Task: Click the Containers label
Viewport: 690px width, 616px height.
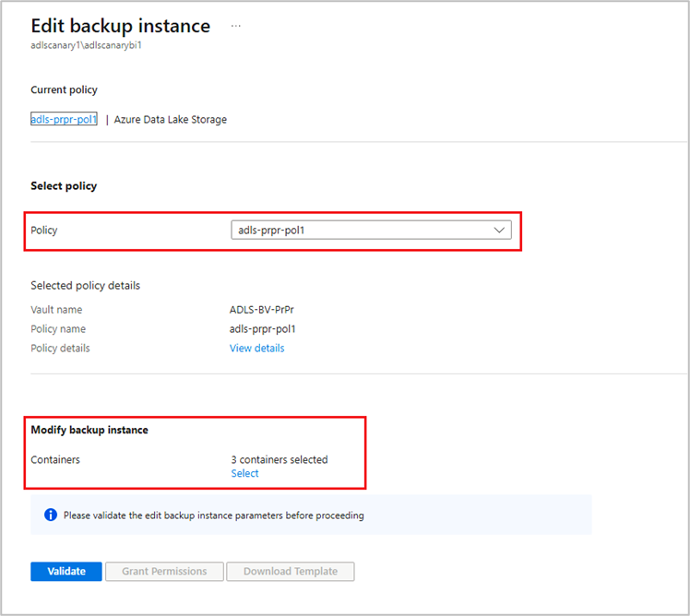Action: [55, 460]
